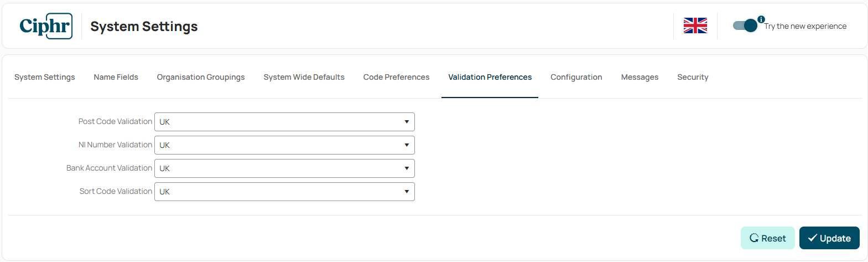
Task: Expand the Sort Code Validation dropdown
Action: (284, 192)
